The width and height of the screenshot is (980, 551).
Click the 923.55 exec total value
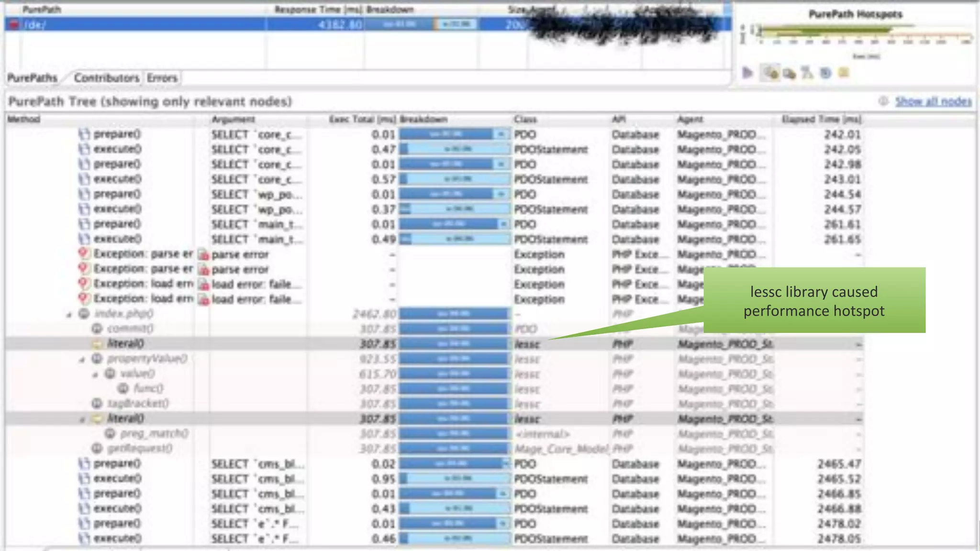(378, 359)
